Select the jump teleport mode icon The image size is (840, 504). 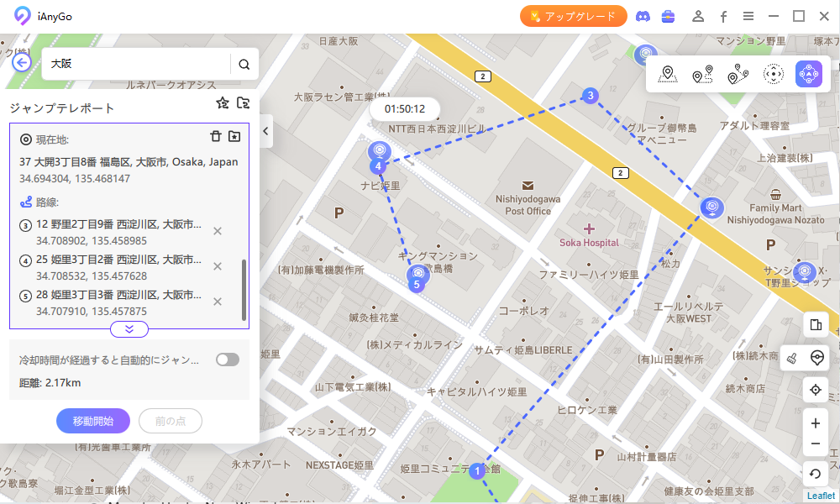coord(808,75)
